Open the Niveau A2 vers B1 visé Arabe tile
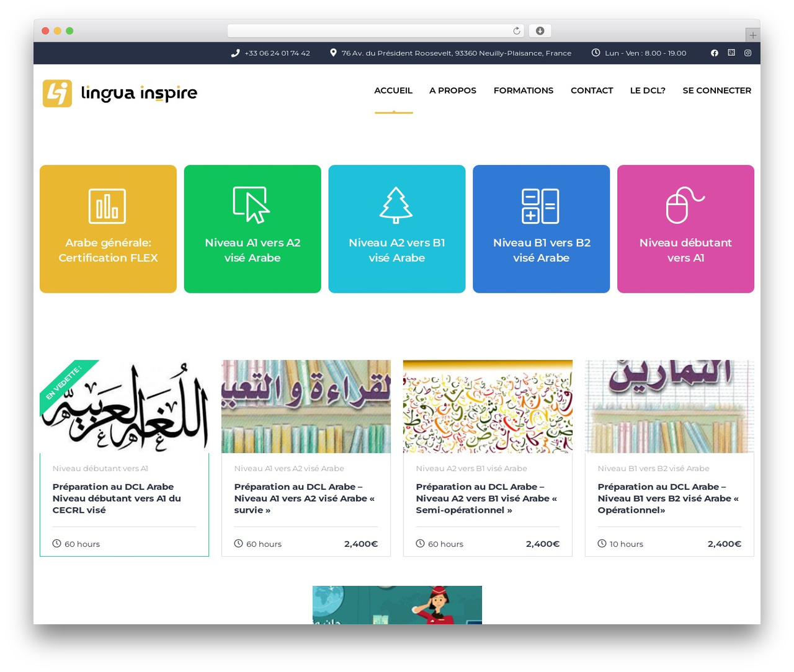This screenshot has width=794, height=672. [x=397, y=229]
